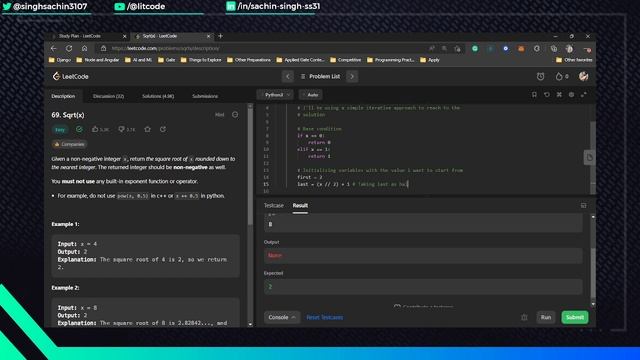The image size is (640, 360).
Task: Click the Expected value field
Action: coord(423,287)
